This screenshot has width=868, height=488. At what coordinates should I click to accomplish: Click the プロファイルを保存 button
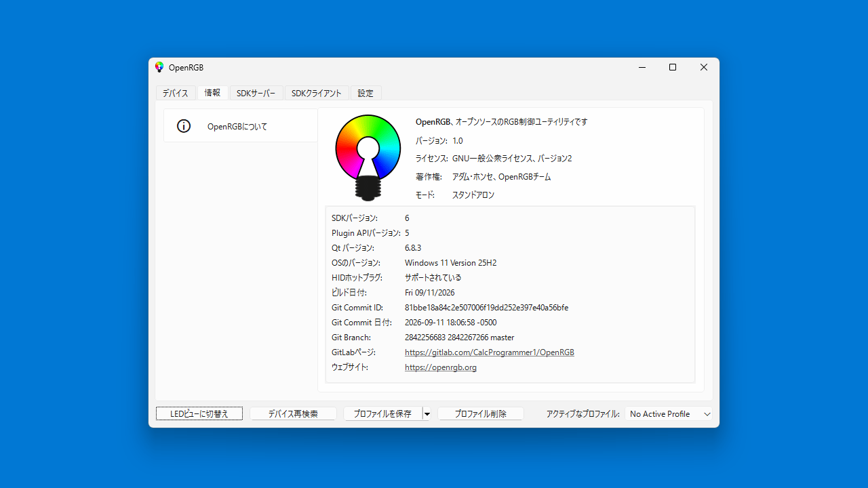(382, 413)
